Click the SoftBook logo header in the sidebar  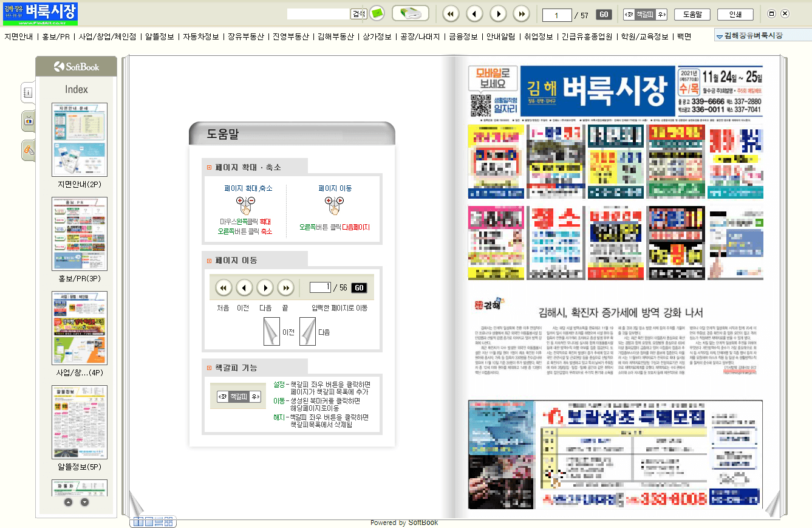point(76,66)
